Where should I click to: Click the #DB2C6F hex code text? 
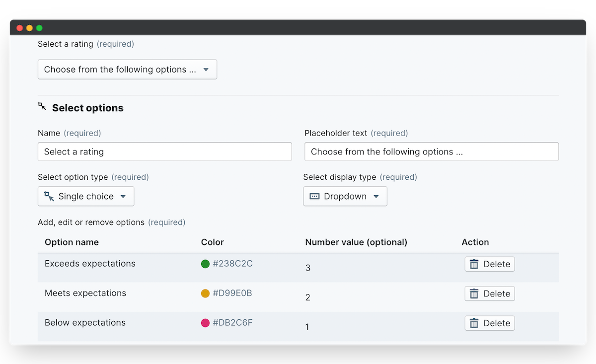point(232,323)
